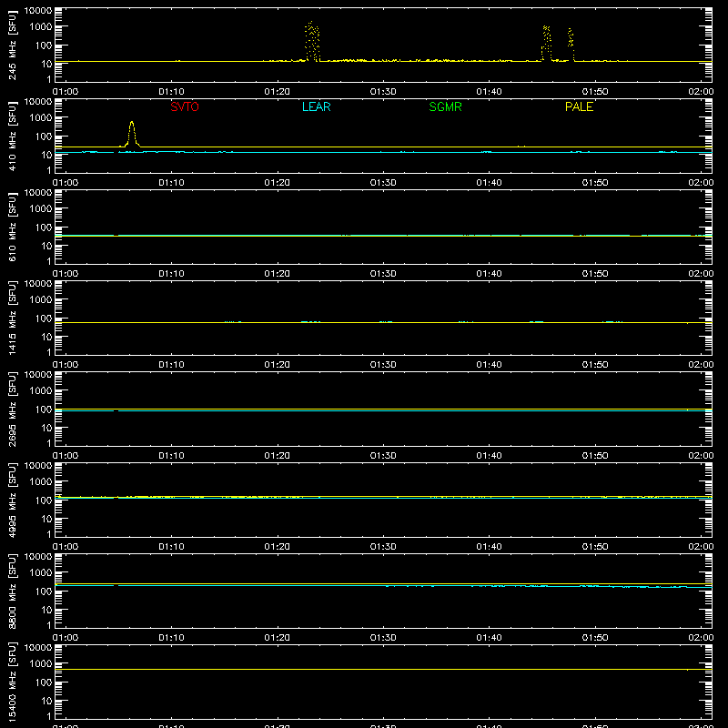Select the 2695 MHz [SFU] axis title
This screenshot has width=728, height=728.
(13, 409)
